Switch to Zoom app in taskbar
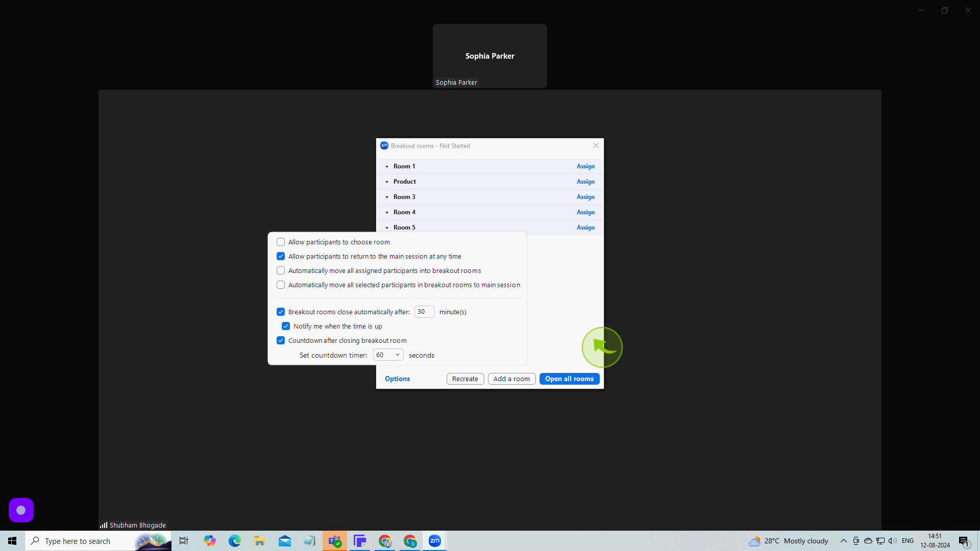 435,541
